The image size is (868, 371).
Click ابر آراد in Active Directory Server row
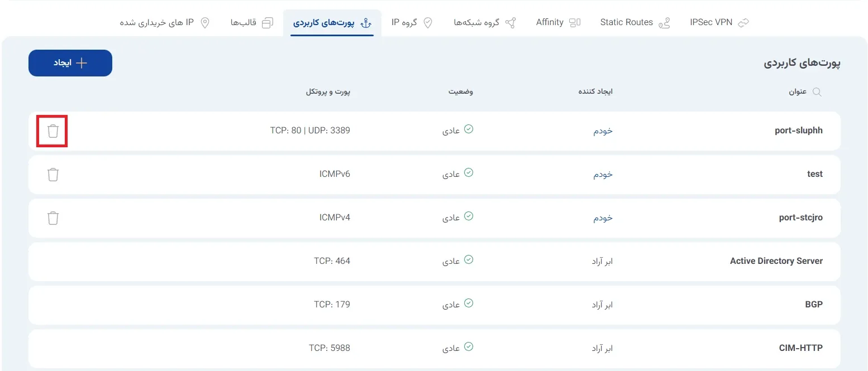(602, 262)
